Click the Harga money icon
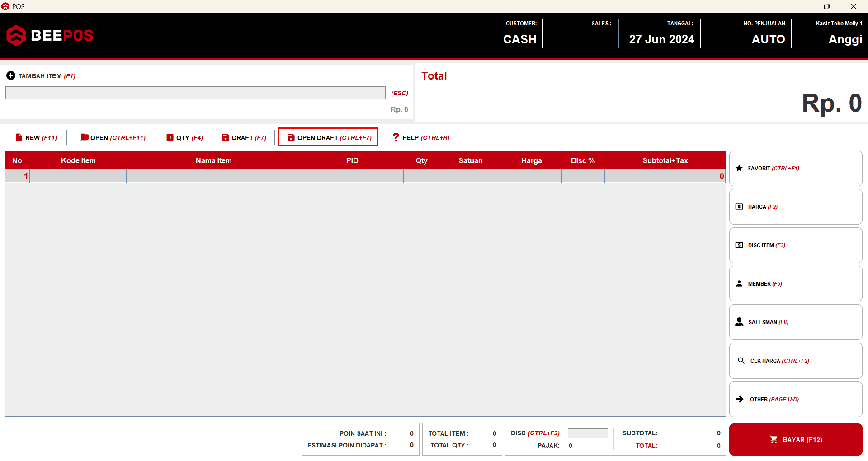Screen dimensions: 868x461 pyautogui.click(x=739, y=207)
